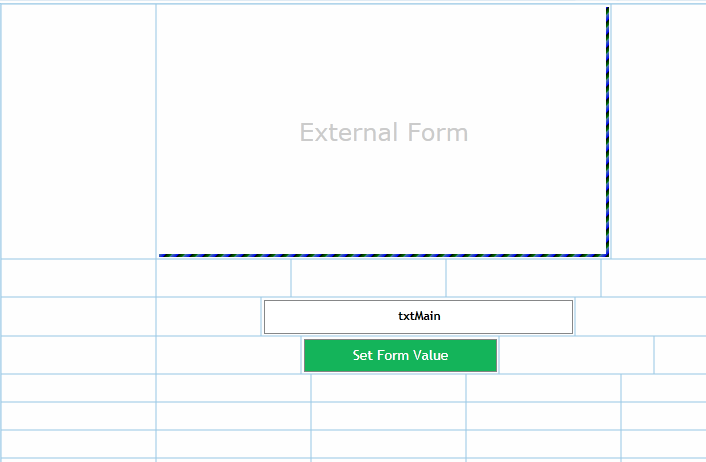
Task: Select empty cell immediately left of Set Form Value
Action: [x=229, y=355]
